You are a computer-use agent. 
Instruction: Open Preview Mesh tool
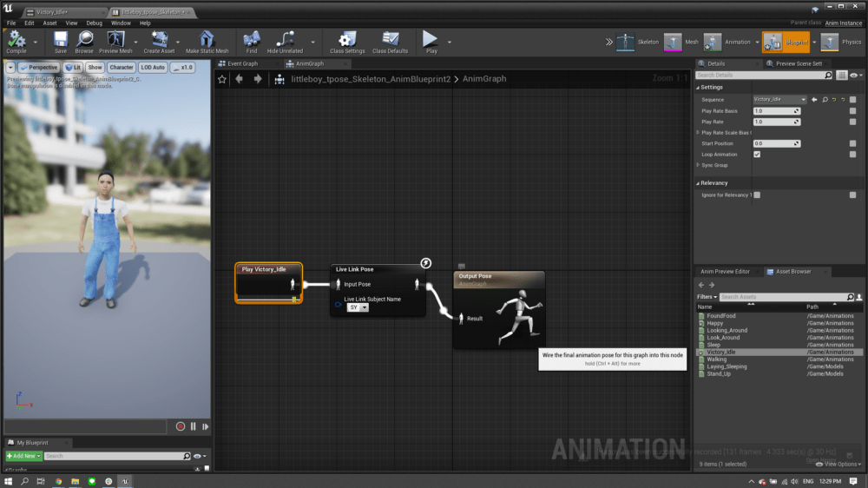pyautogui.click(x=115, y=42)
